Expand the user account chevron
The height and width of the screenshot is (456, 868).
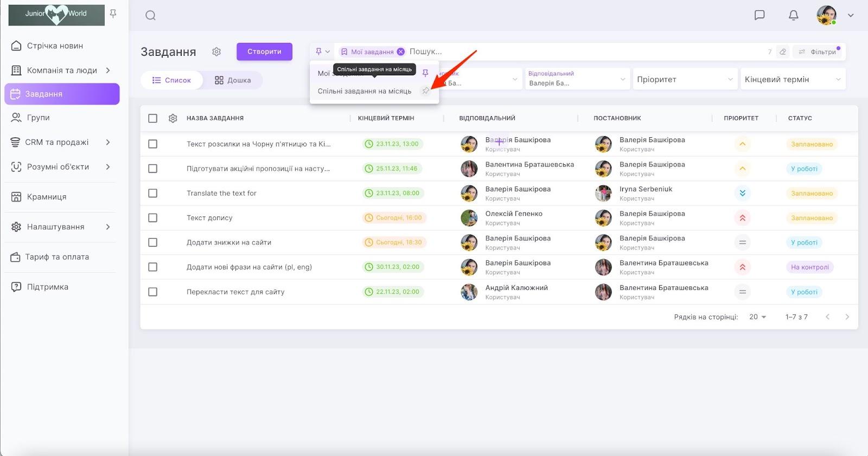(851, 15)
